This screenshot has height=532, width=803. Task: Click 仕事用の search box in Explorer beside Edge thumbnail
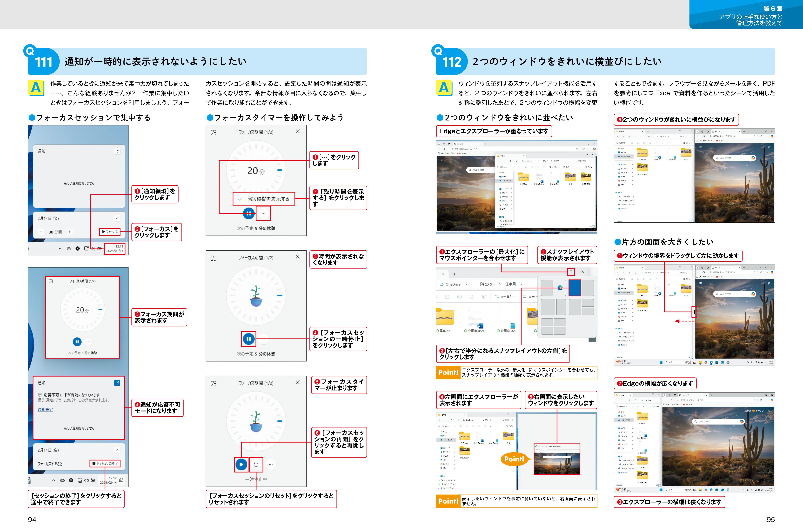[x=508, y=420]
